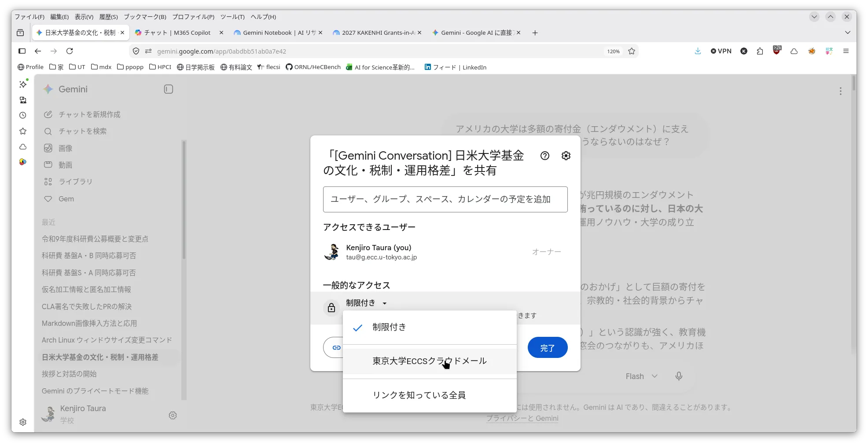Open Gem in Gemini sidebar
868x445 pixels.
point(66,199)
